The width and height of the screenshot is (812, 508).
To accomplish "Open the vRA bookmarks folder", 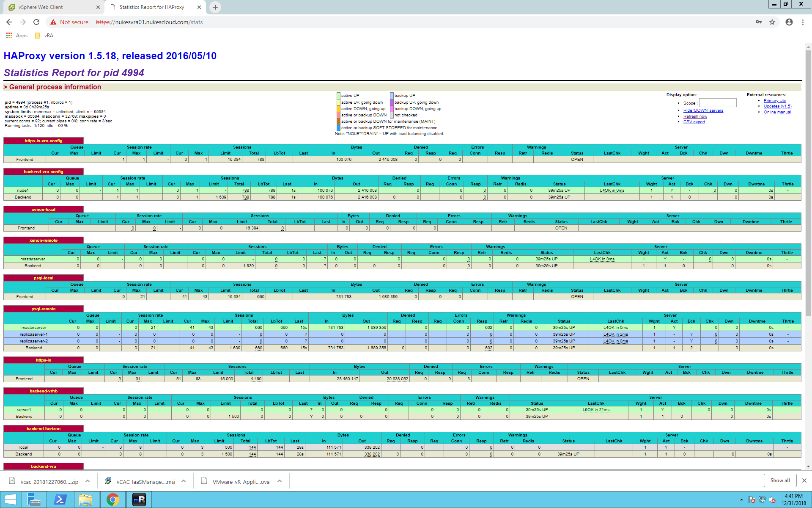I will pyautogui.click(x=44, y=36).
